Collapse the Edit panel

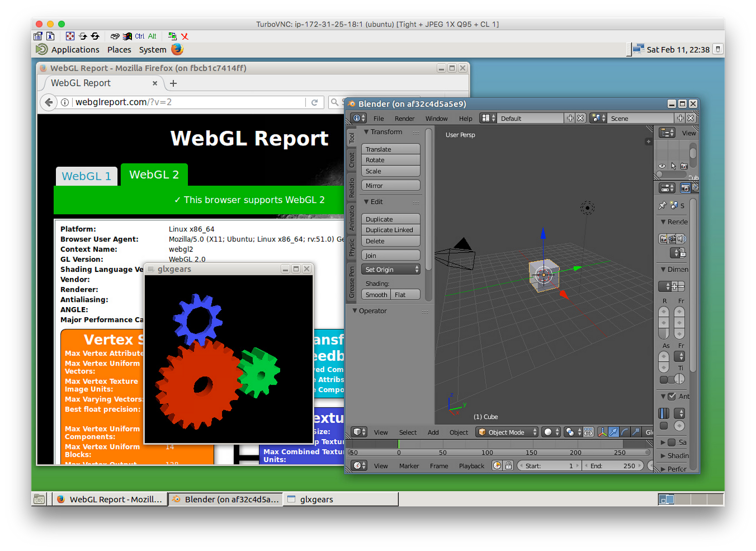pyautogui.click(x=366, y=202)
